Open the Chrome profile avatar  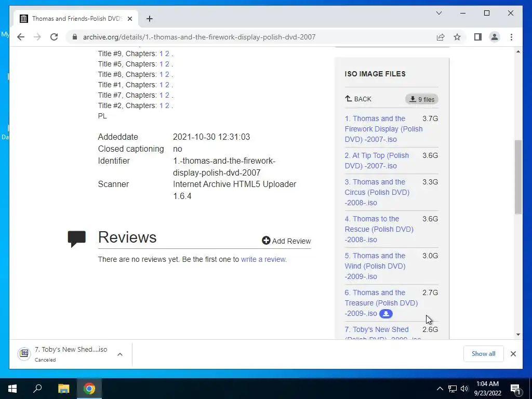(495, 37)
